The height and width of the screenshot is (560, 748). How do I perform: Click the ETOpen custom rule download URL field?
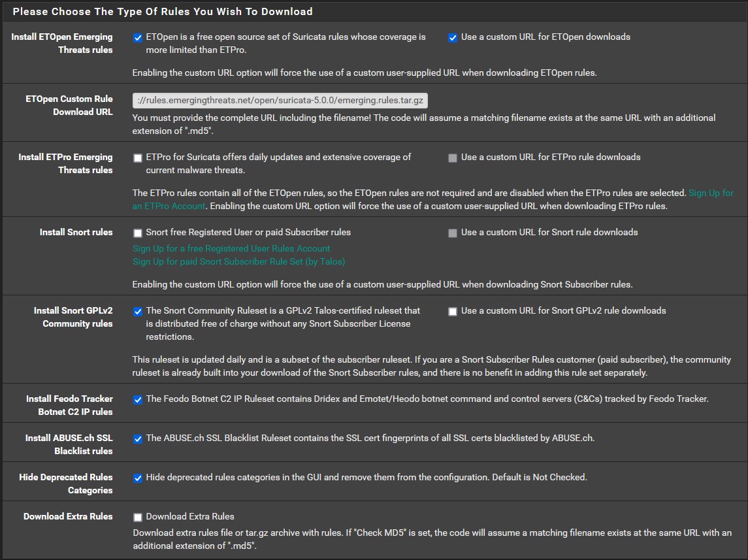[280, 100]
